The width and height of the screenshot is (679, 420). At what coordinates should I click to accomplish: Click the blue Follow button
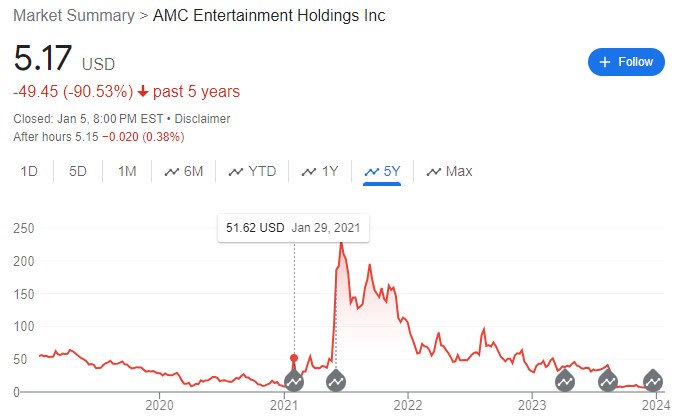(x=626, y=62)
